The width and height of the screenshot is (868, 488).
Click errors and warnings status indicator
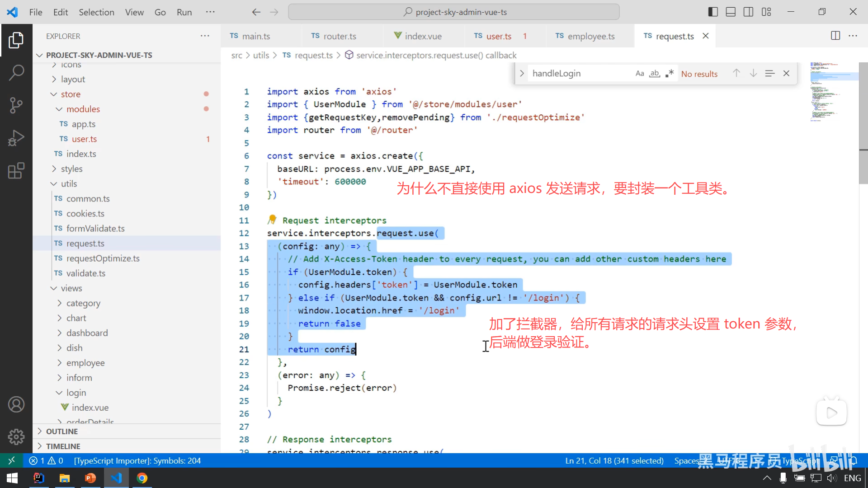[x=46, y=460]
